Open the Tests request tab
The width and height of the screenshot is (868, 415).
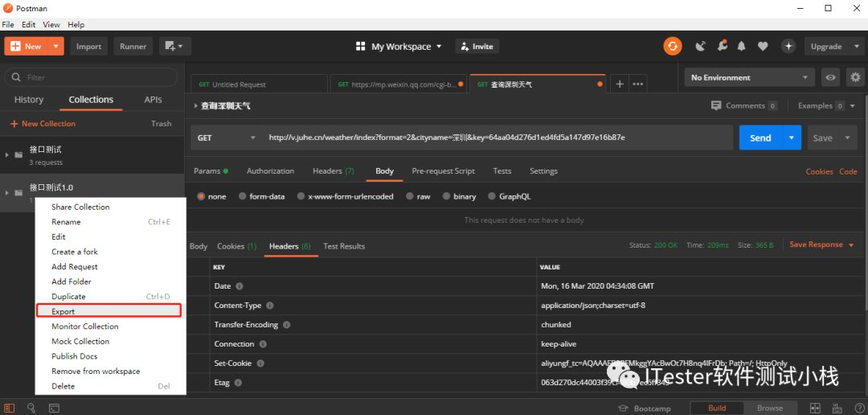pyautogui.click(x=502, y=171)
